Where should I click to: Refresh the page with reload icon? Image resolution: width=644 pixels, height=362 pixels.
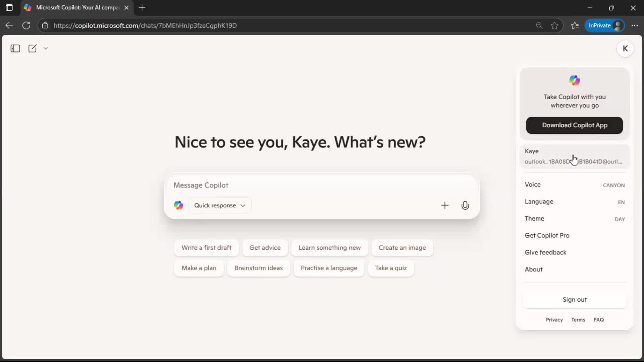pos(26,25)
